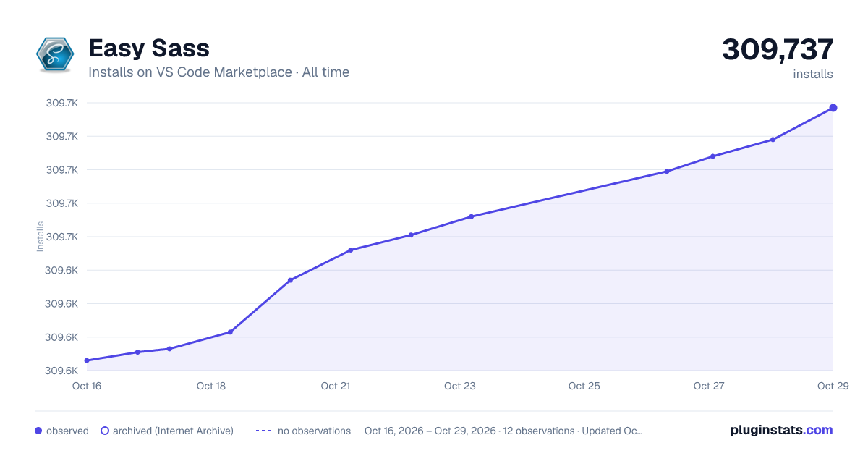Image resolution: width=868 pixels, height=456 pixels.
Task: Click the observed legend label
Action: tap(67, 431)
